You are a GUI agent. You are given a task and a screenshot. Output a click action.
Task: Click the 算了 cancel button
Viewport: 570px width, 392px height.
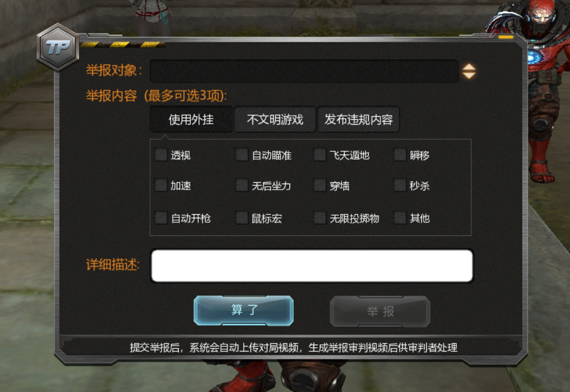pos(244,311)
